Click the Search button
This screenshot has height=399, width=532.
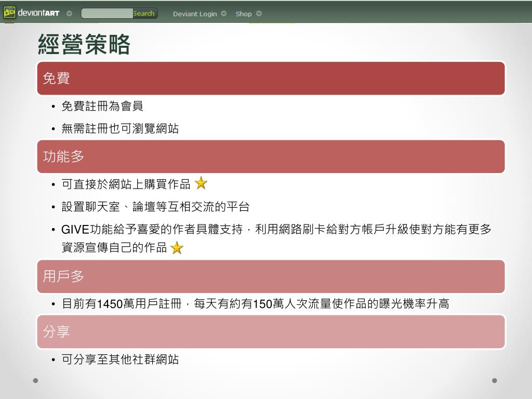pos(144,13)
